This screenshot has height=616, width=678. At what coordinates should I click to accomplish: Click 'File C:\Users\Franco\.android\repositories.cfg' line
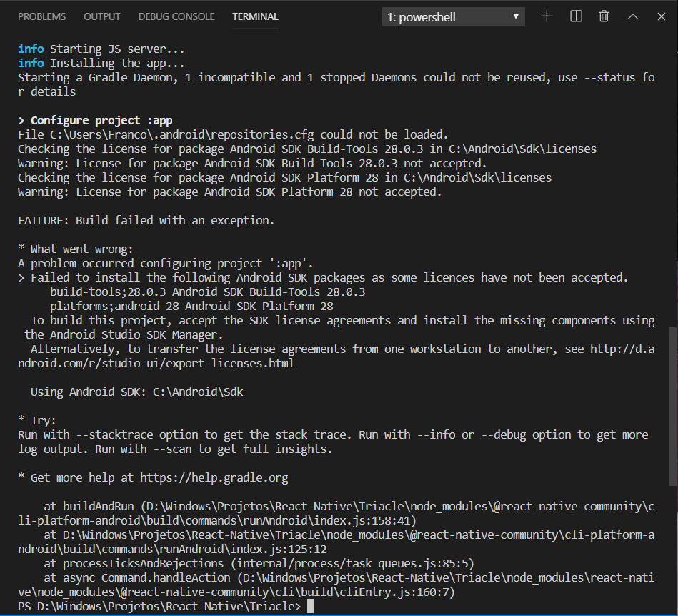click(233, 134)
